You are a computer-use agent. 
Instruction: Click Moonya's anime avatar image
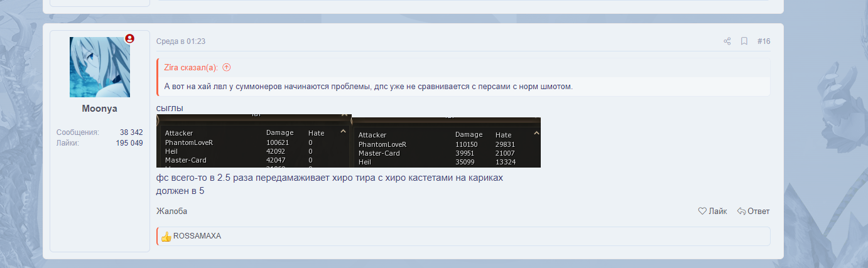tap(99, 67)
